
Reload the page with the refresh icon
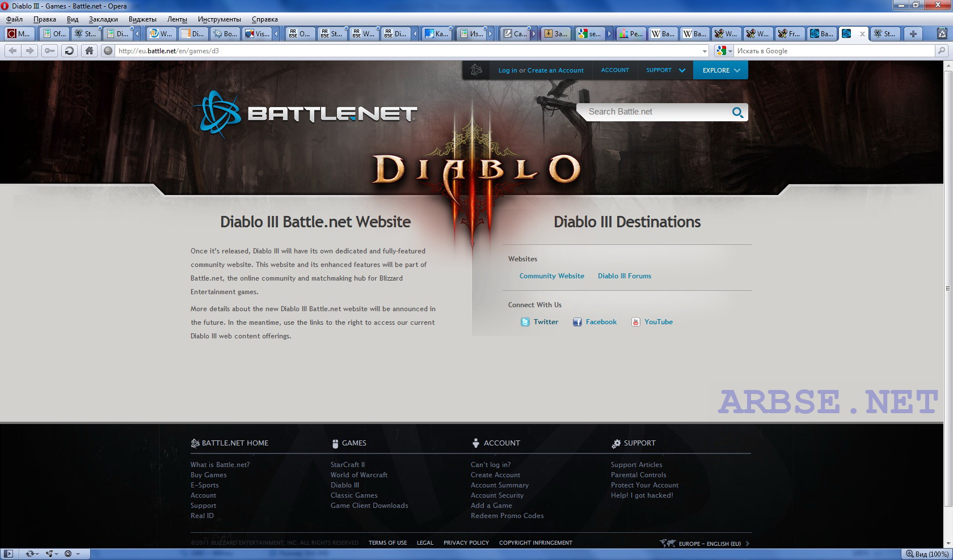point(69,51)
